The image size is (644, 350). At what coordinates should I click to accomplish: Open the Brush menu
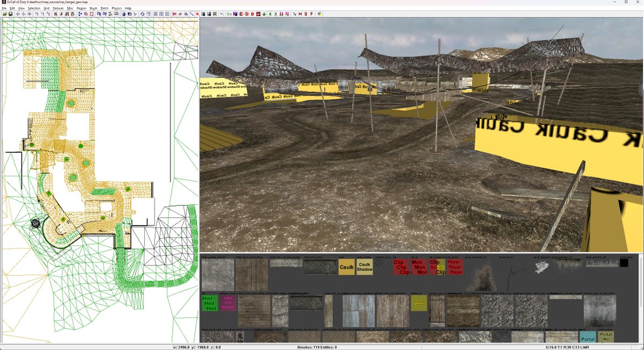point(93,9)
